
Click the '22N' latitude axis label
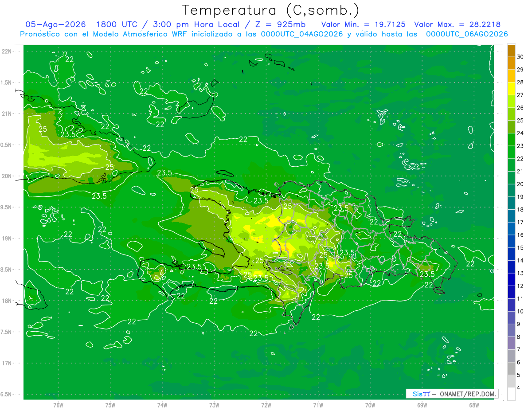[x=7, y=51]
